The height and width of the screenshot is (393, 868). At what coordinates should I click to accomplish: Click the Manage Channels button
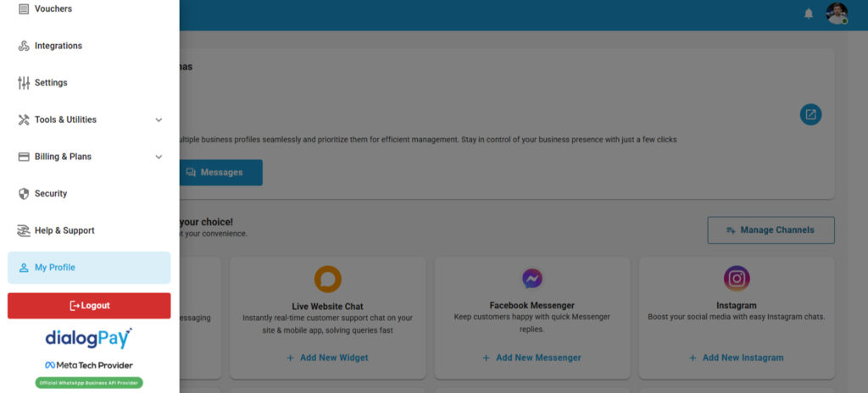pyautogui.click(x=771, y=230)
